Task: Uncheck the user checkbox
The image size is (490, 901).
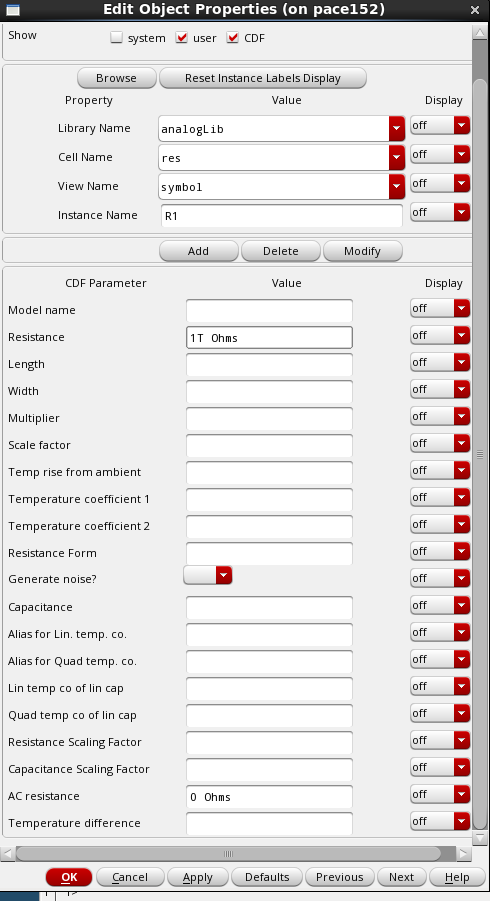Action: coord(182,38)
